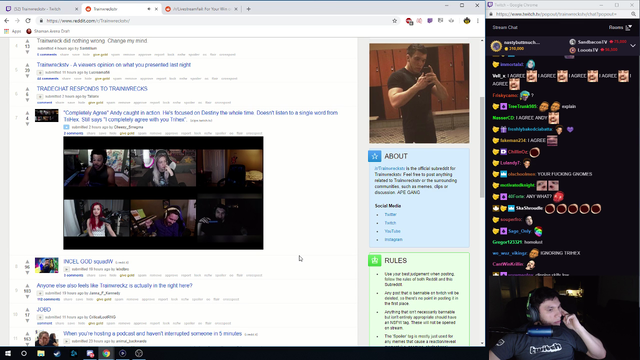The image size is (640, 360).
Task: Open comments on 'Anyone else also feels' post
Action: click(48, 299)
